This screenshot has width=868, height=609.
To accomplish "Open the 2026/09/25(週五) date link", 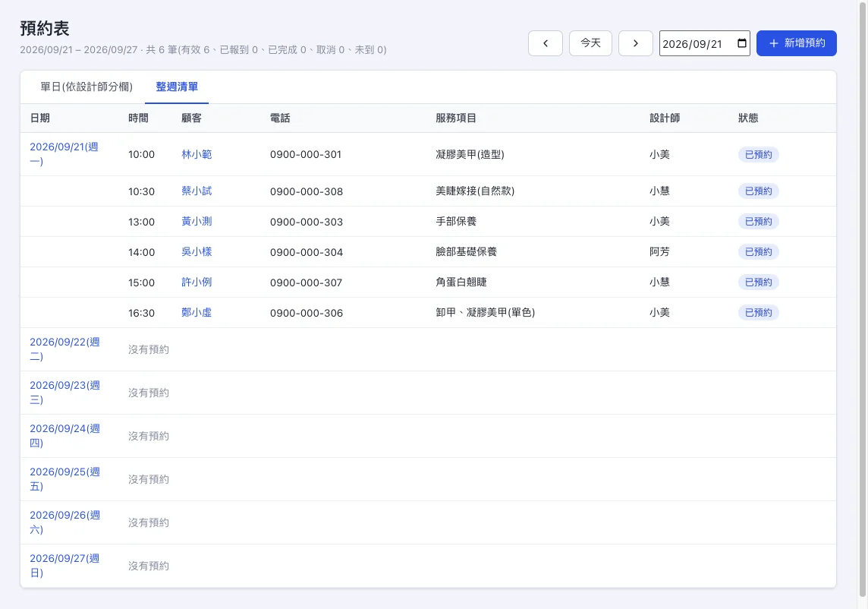I will (64, 479).
